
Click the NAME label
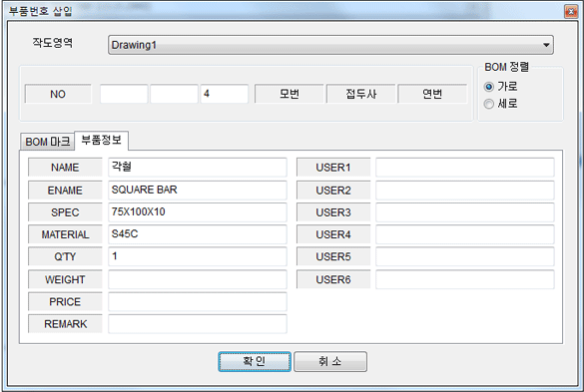click(x=65, y=168)
